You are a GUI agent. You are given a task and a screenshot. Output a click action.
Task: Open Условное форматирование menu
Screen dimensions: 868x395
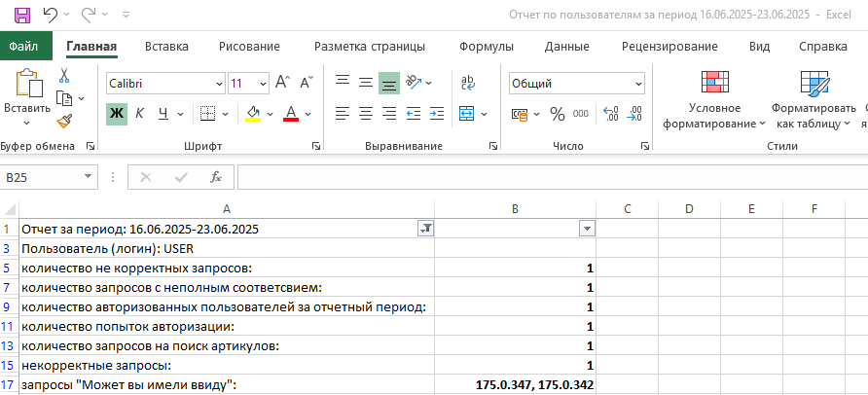714,99
